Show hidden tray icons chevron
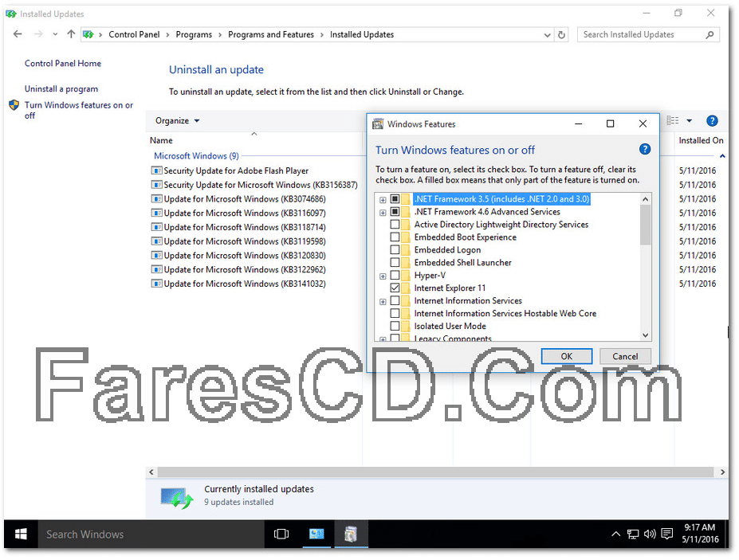This screenshot has width=739, height=560. pyautogui.click(x=615, y=534)
